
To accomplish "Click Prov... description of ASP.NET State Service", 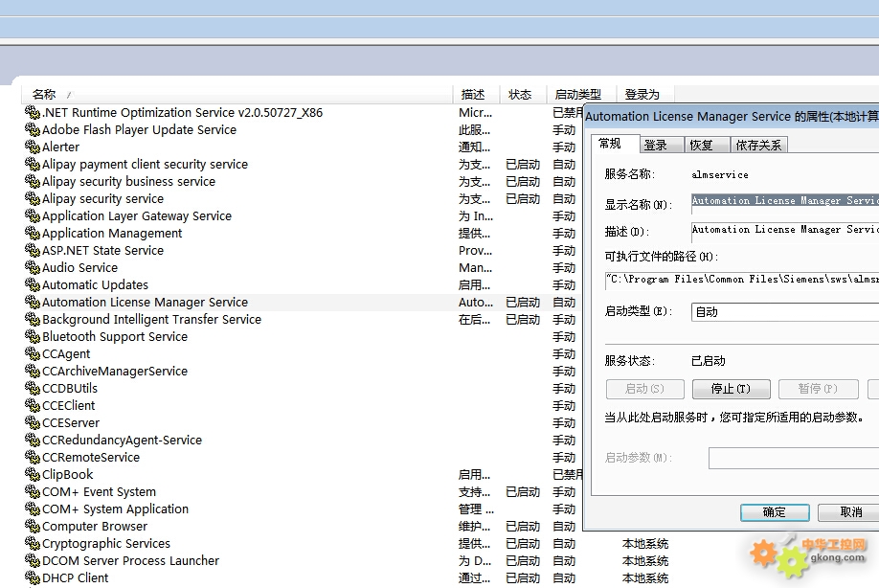I will (475, 251).
